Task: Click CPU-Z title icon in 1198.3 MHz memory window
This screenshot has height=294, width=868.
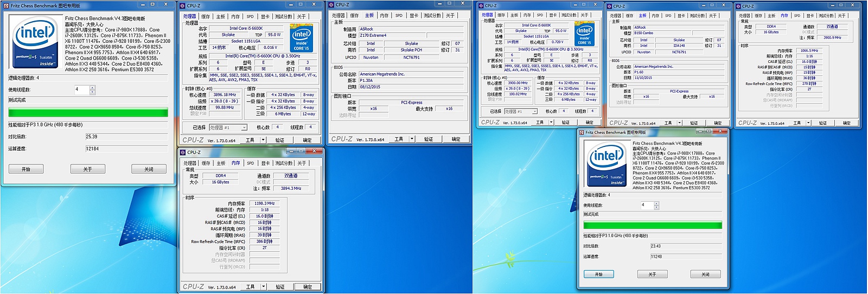Action: (x=182, y=152)
